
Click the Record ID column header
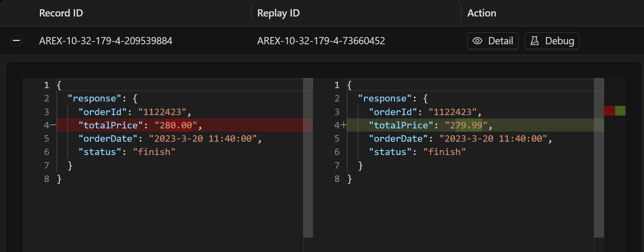point(61,13)
